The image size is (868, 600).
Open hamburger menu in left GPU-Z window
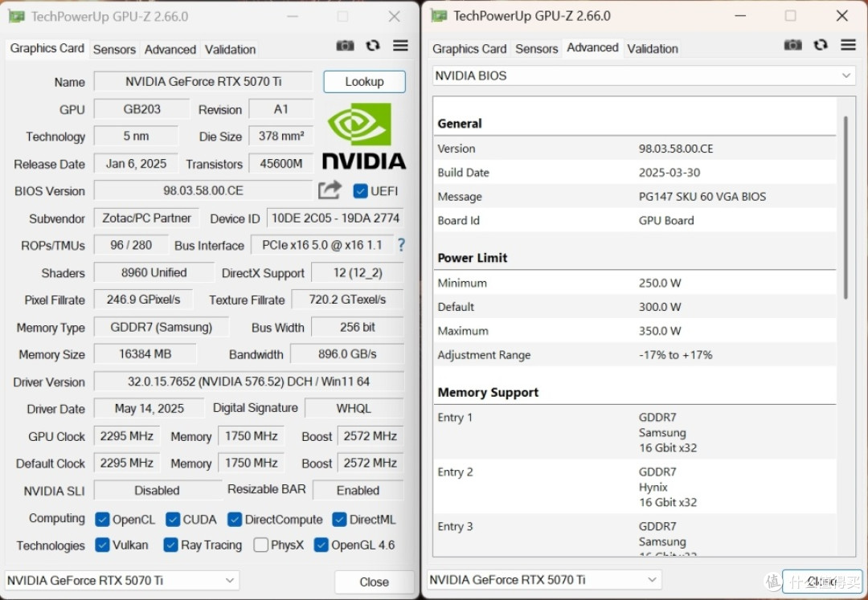tap(401, 46)
